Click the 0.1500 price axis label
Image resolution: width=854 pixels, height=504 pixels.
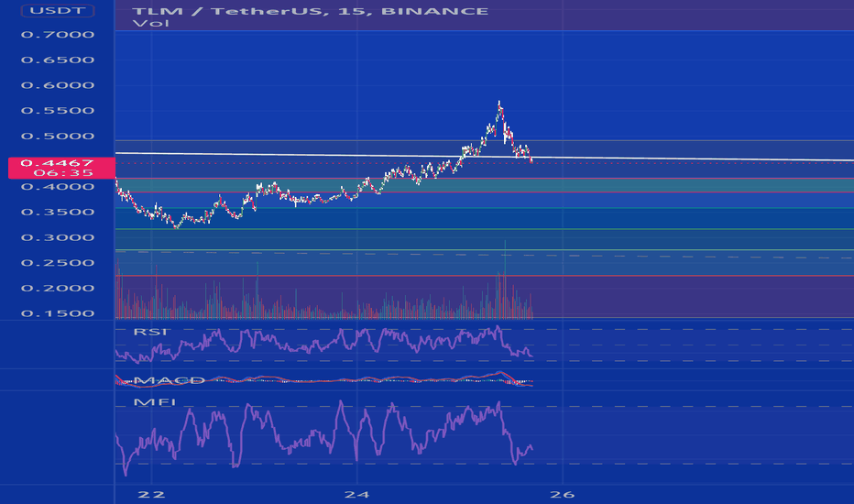click(x=58, y=313)
